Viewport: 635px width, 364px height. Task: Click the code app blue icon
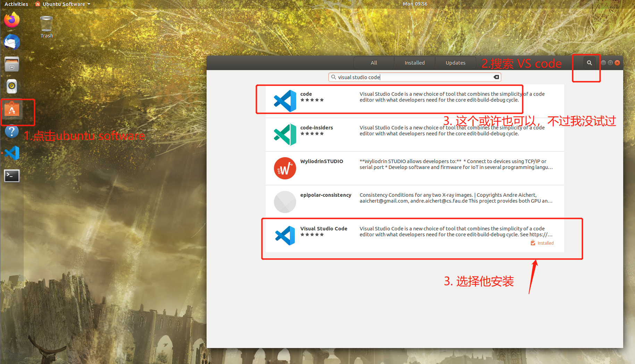(285, 101)
